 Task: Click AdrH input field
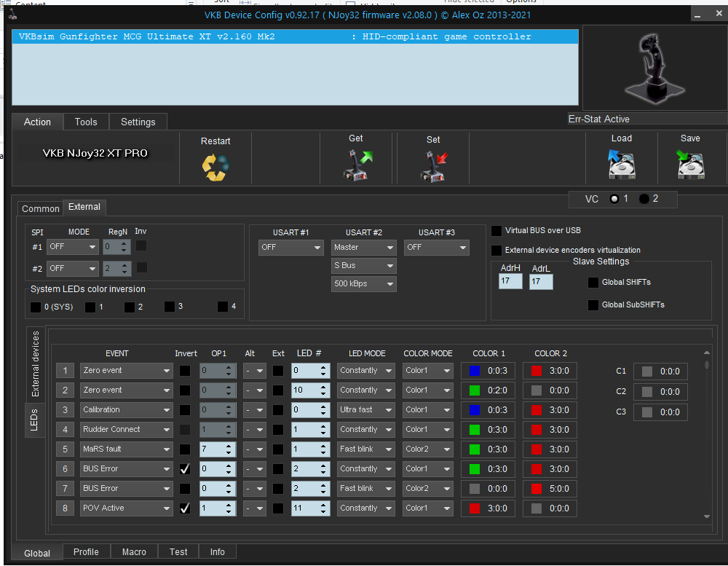(510, 281)
